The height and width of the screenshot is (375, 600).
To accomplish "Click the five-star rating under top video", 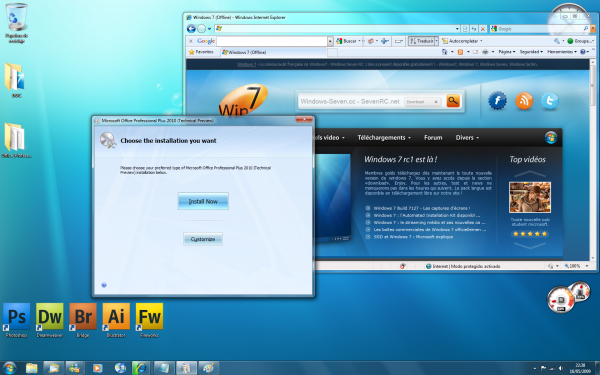I will [x=530, y=233].
